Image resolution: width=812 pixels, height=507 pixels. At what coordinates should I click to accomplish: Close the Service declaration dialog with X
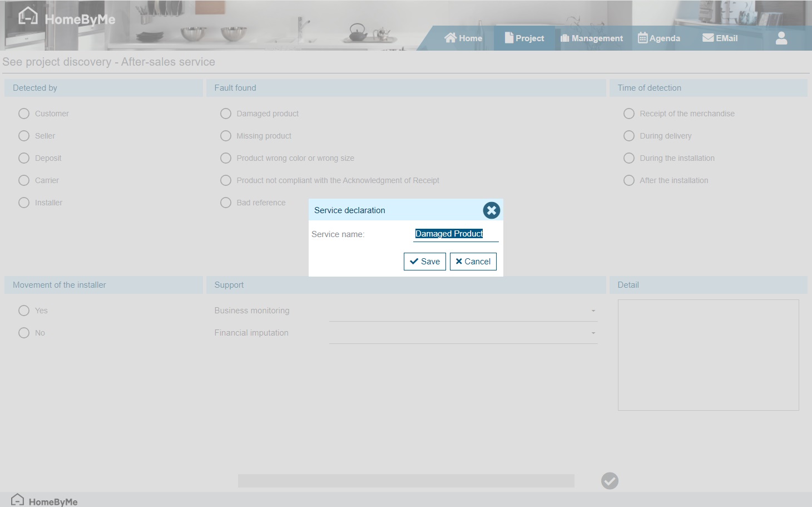[491, 210]
